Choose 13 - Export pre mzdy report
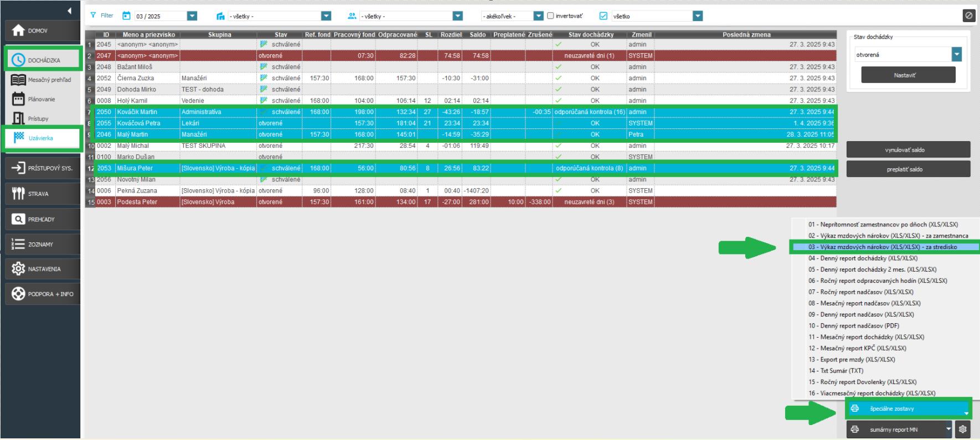The height and width of the screenshot is (440, 980). (x=852, y=359)
